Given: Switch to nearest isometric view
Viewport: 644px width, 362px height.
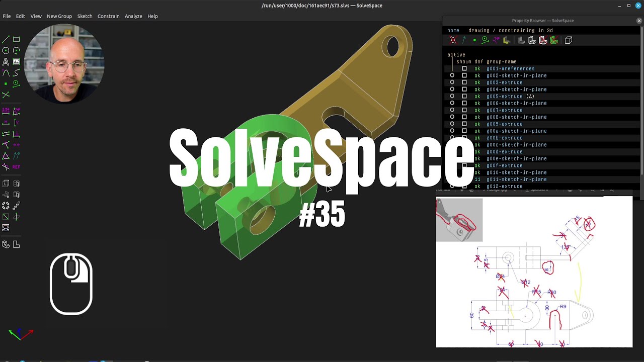Looking at the screenshot, I should click(x=6, y=244).
